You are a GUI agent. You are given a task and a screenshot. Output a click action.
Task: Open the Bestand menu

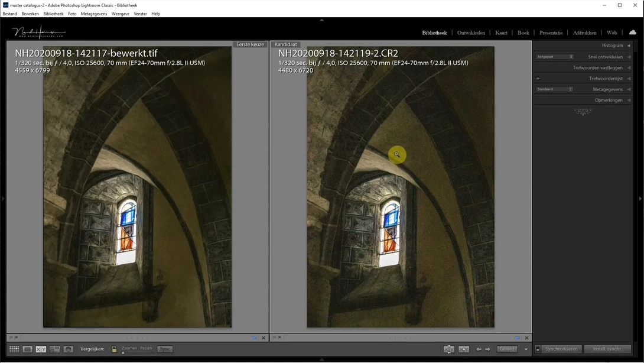(10, 14)
